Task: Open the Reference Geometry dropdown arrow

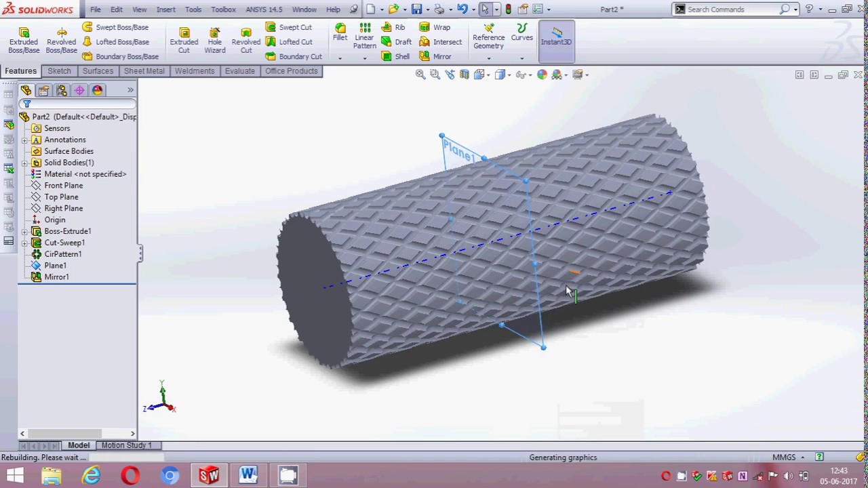Action: tap(488, 58)
